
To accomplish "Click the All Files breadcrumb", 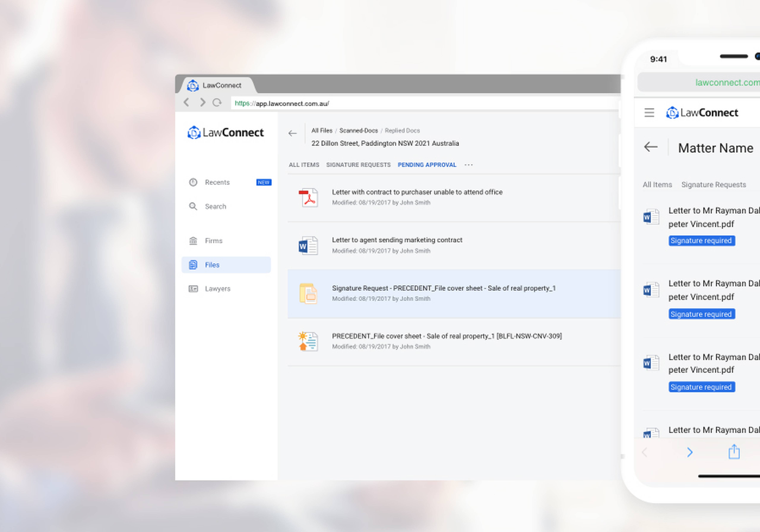I will tap(322, 130).
